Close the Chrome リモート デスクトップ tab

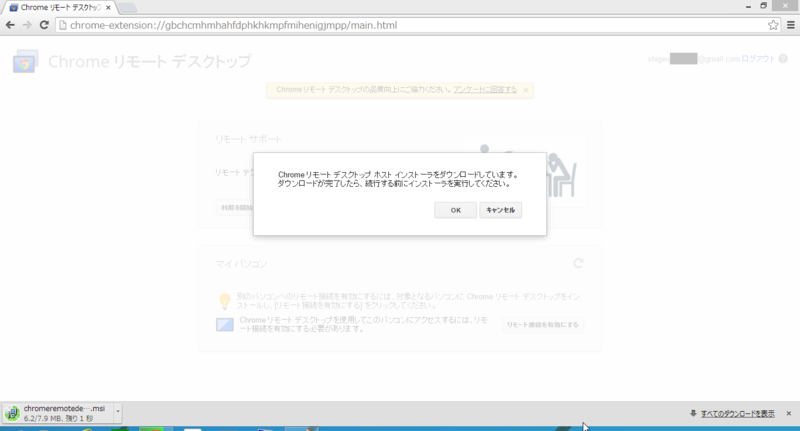[x=108, y=8]
